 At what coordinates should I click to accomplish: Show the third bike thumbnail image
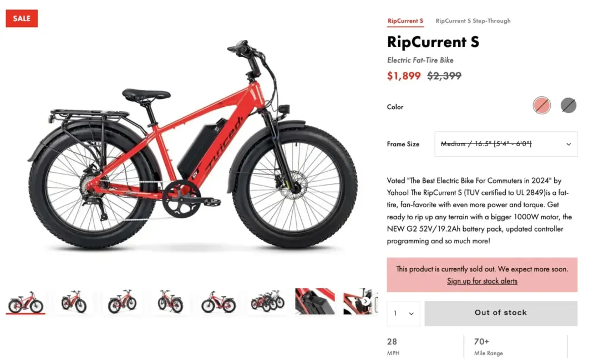click(123, 302)
